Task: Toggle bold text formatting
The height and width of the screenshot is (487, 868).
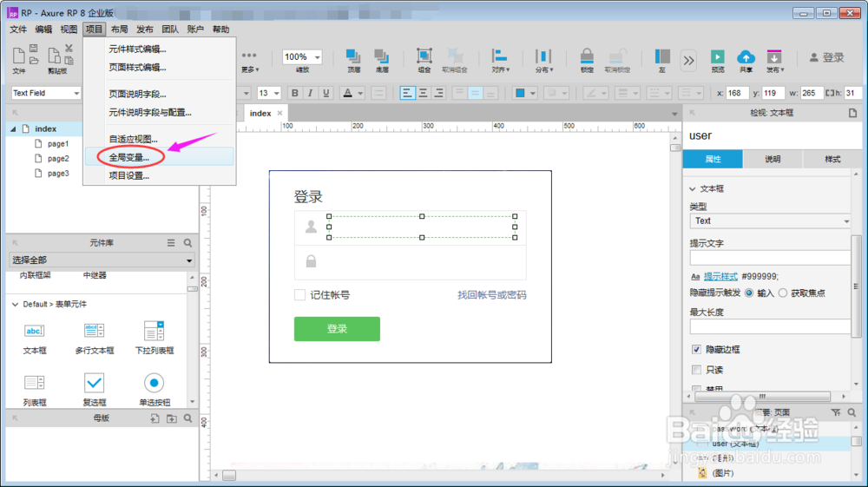Action: 294,93
